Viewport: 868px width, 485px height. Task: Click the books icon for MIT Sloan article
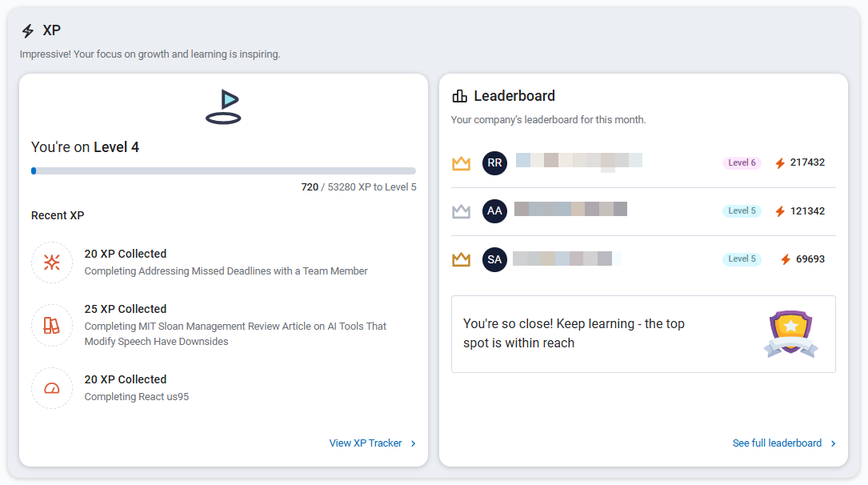tap(52, 326)
